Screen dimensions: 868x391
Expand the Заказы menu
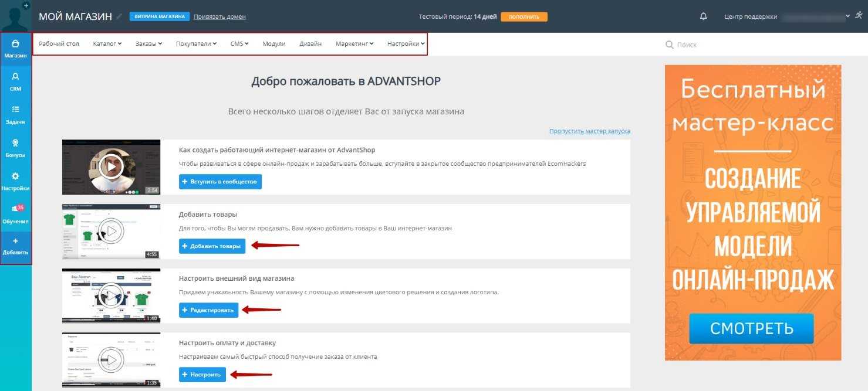tap(149, 43)
